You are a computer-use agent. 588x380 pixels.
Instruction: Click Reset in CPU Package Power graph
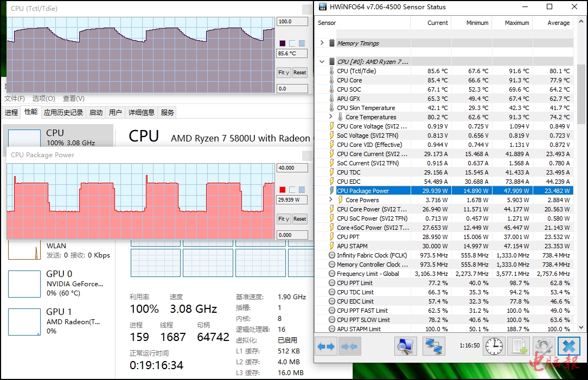299,219
